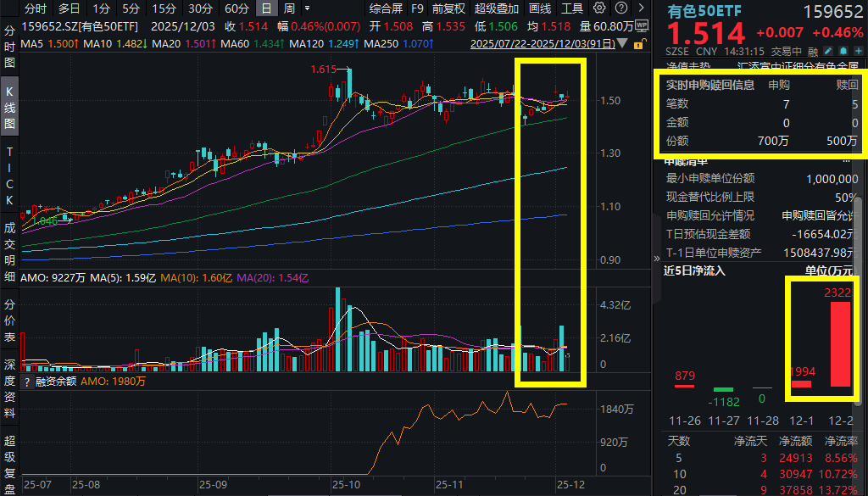This screenshot has width=868, height=496.
Task: Switch to the TICK tab
Action: pyautogui.click(x=8, y=170)
